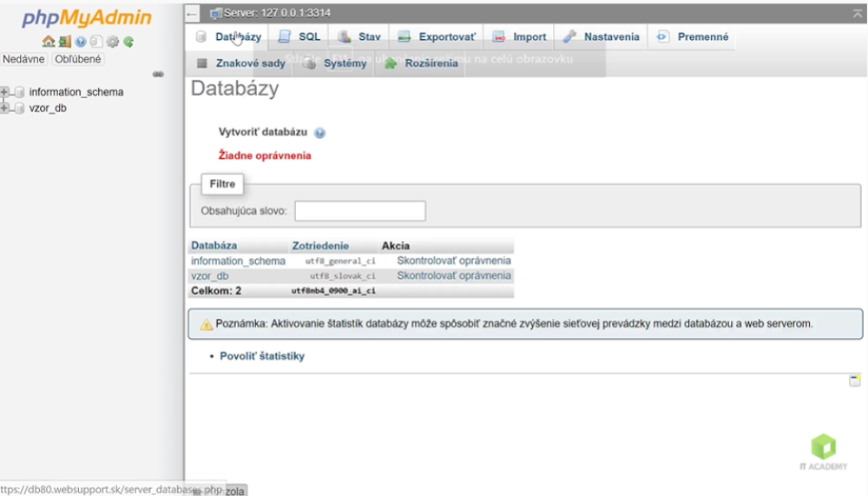Screen dimensions: 868x496
Task: Open vzor_db link in the database table
Action: click(210, 276)
